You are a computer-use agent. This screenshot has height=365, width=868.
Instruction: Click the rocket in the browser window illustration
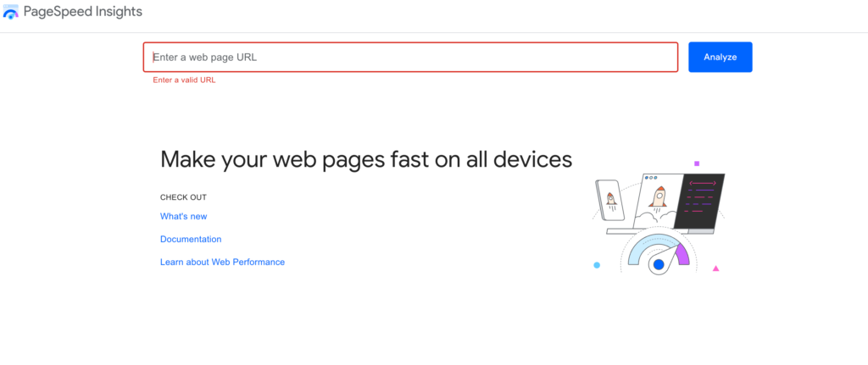click(657, 197)
